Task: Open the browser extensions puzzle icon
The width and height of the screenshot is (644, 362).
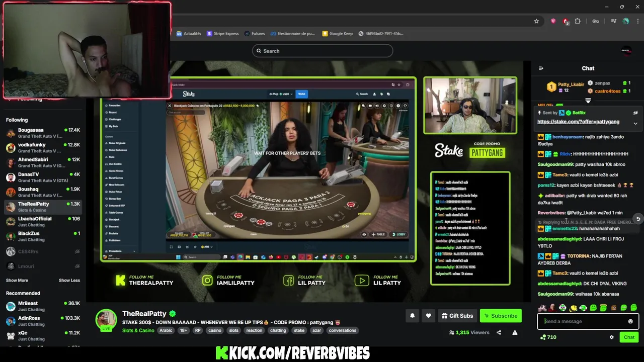Action: 578,21
